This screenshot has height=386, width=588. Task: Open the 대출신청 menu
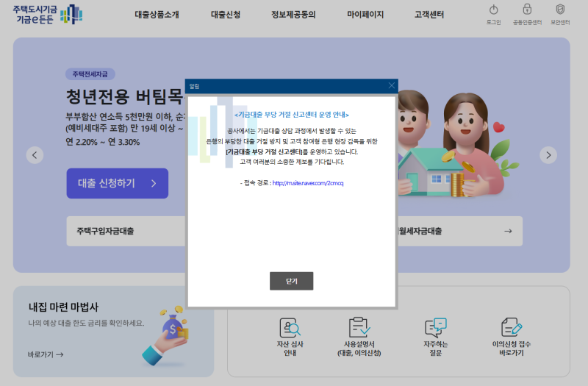coord(226,15)
